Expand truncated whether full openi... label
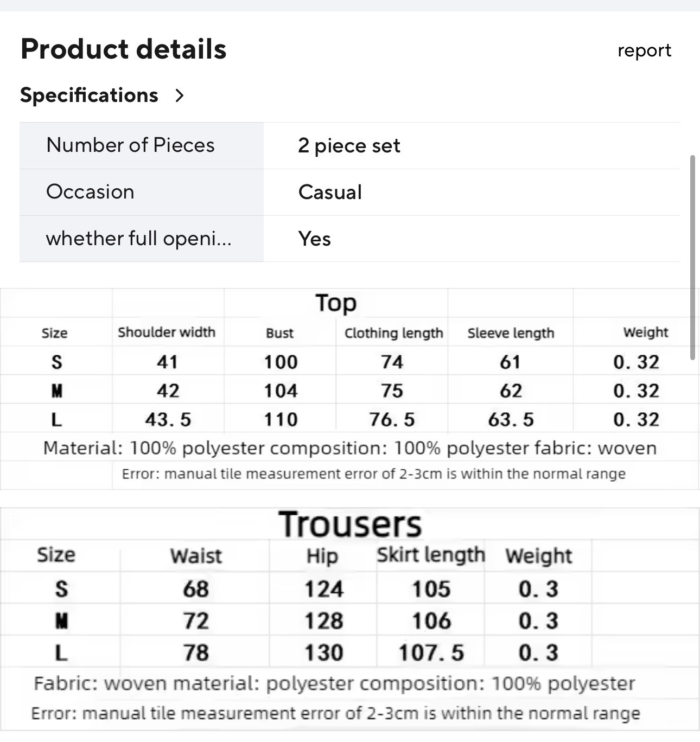The width and height of the screenshot is (700, 742). (x=139, y=239)
